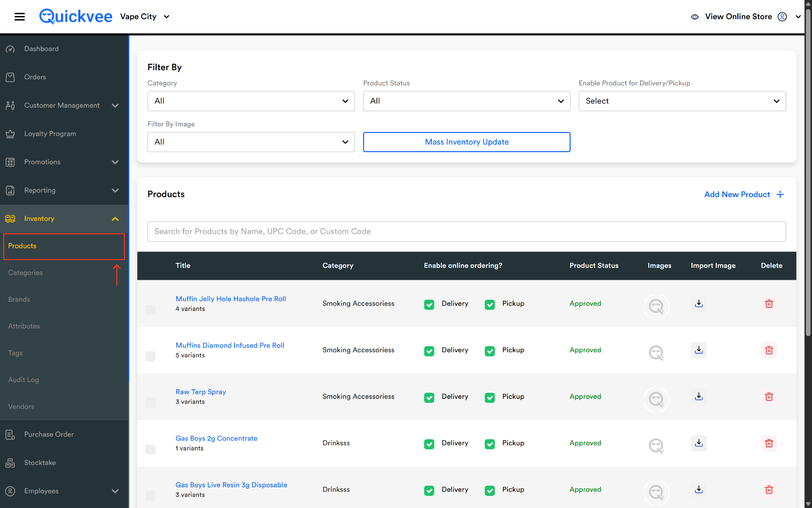The image size is (812, 508).
Task: Click the Mass Inventory Update button
Action: (x=466, y=142)
